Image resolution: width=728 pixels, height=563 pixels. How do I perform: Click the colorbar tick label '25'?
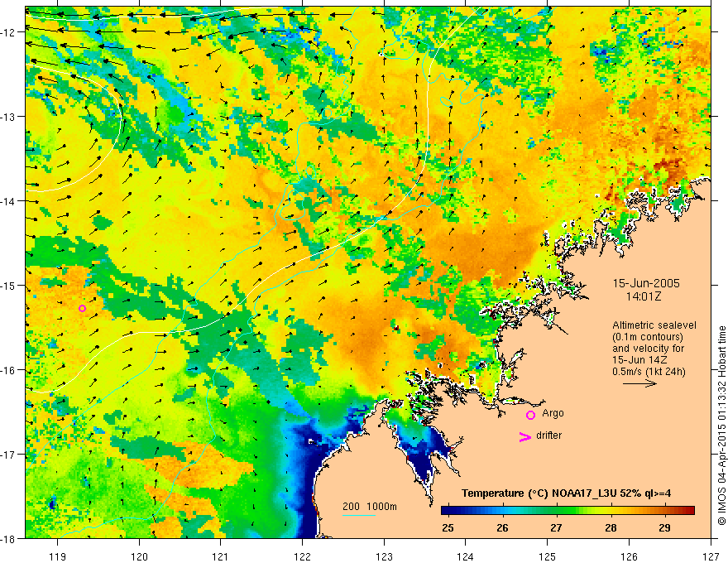[x=448, y=527]
